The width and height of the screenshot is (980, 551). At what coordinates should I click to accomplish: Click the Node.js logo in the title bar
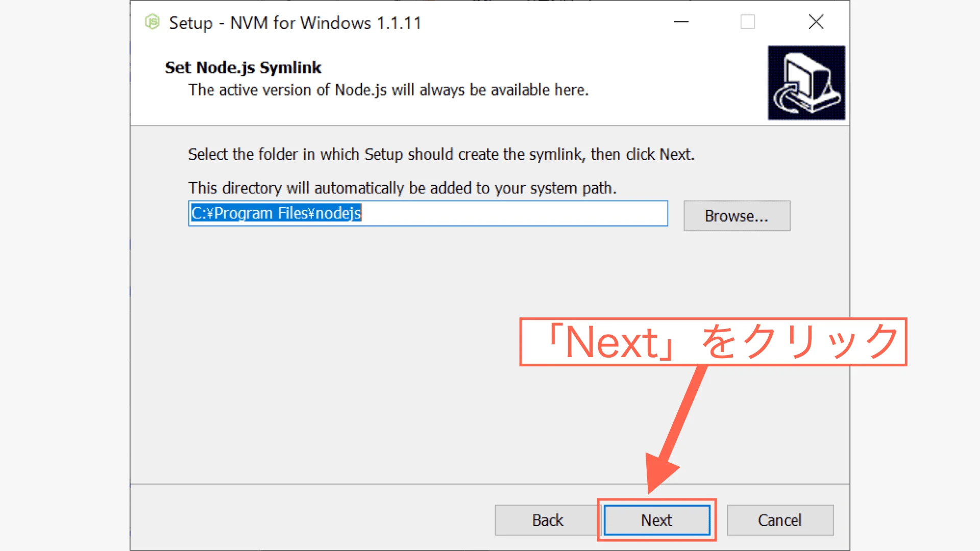click(x=152, y=22)
